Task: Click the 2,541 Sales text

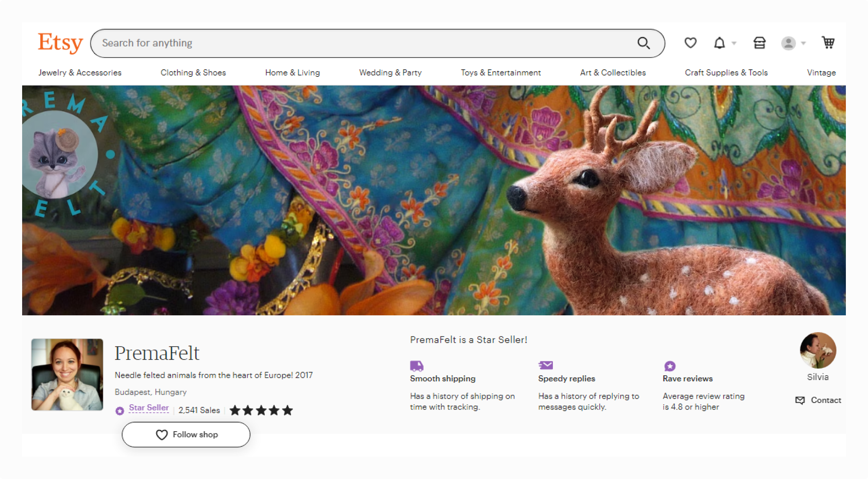Action: pyautogui.click(x=199, y=410)
